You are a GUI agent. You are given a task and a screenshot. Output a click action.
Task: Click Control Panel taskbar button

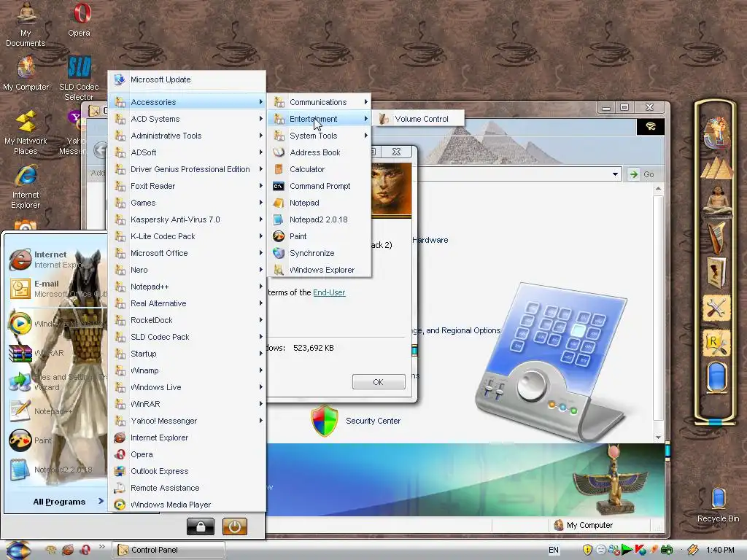click(x=169, y=550)
